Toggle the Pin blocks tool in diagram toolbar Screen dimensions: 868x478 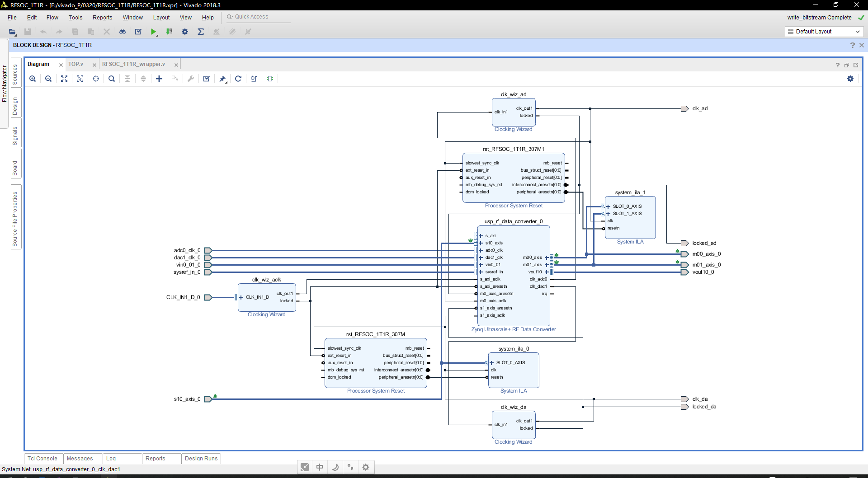coord(222,79)
